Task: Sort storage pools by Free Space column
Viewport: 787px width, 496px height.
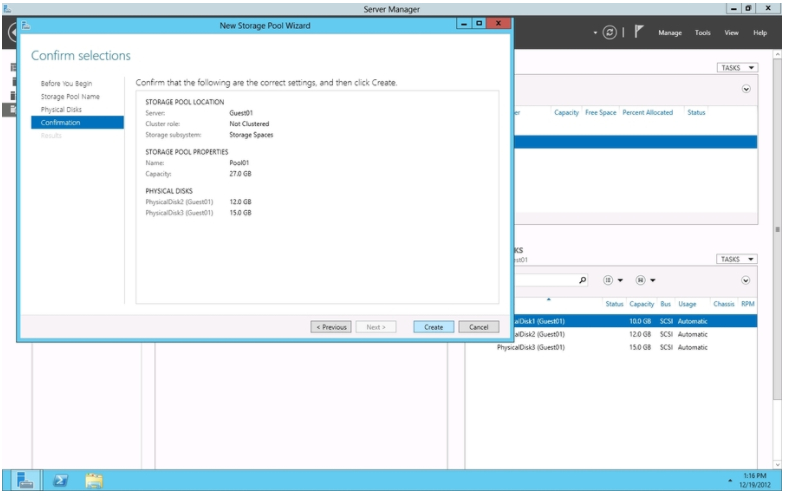Action: point(600,112)
